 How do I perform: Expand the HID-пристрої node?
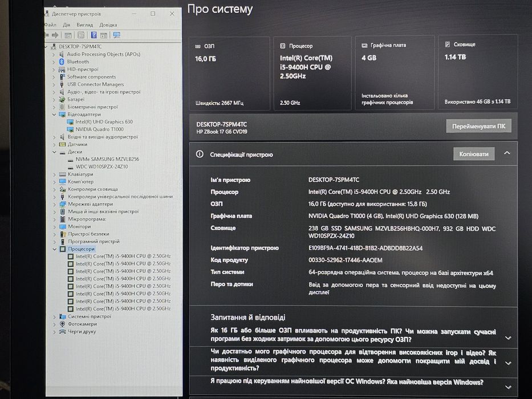click(54, 69)
